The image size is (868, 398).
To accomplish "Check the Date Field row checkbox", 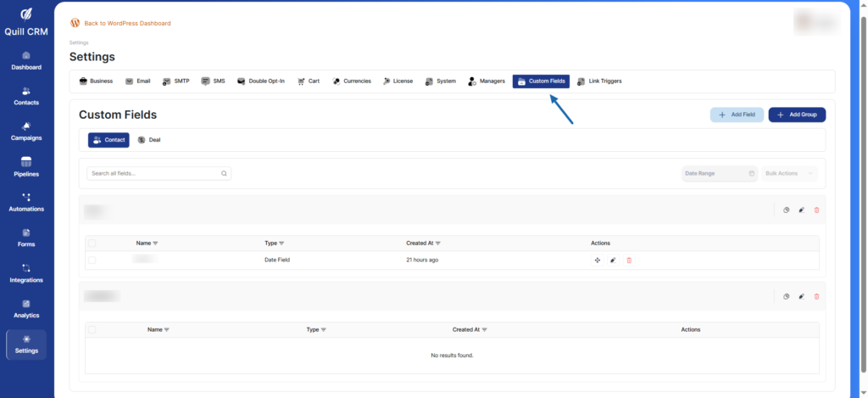I will (x=92, y=260).
